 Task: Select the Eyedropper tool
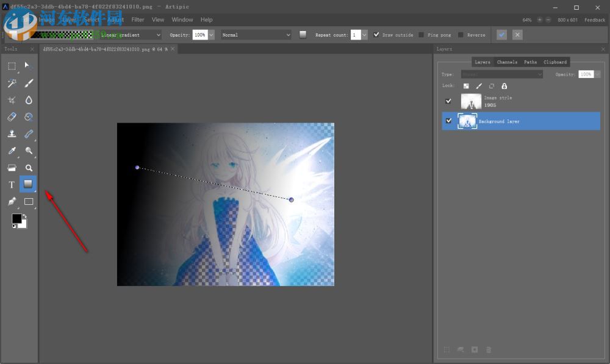tap(10, 151)
